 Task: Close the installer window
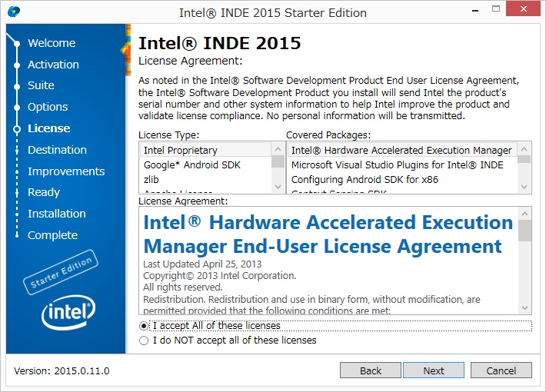(524, 11)
